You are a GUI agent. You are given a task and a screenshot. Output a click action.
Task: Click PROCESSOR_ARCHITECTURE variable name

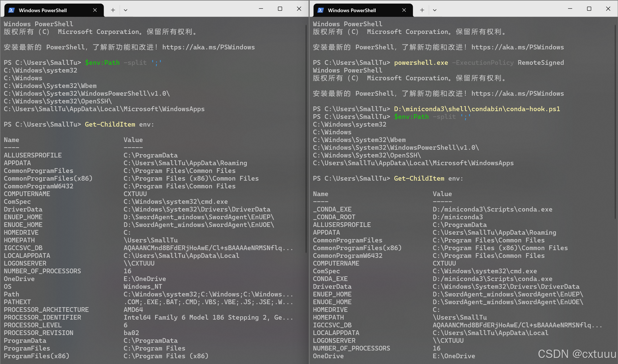[x=46, y=310]
